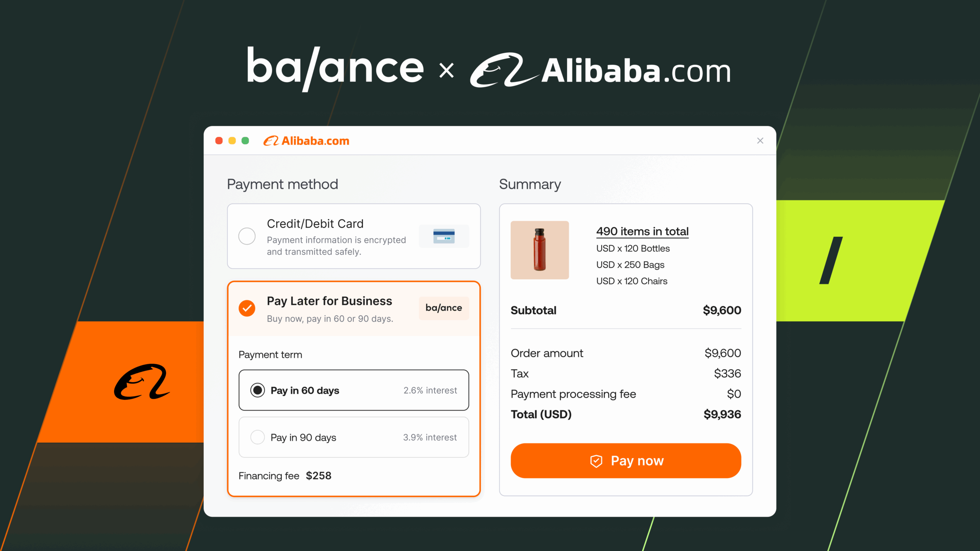980x551 pixels.
Task: Click the selected Pay in 60 days radio button
Action: click(258, 390)
